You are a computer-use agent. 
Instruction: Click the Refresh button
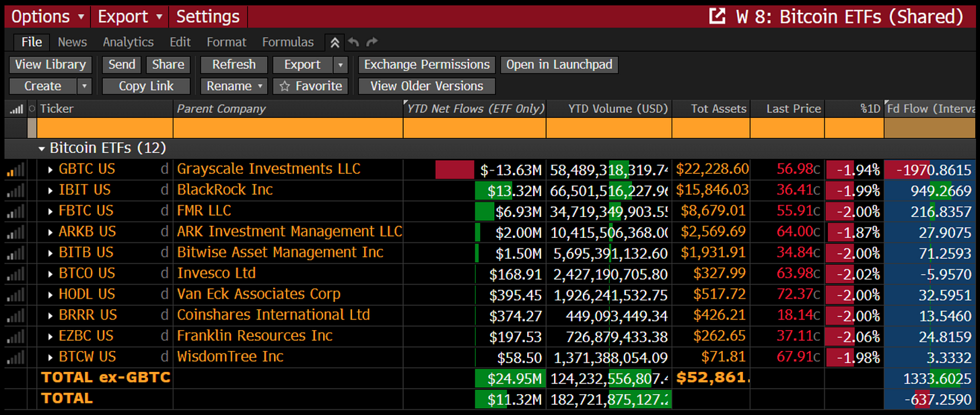[x=234, y=65]
